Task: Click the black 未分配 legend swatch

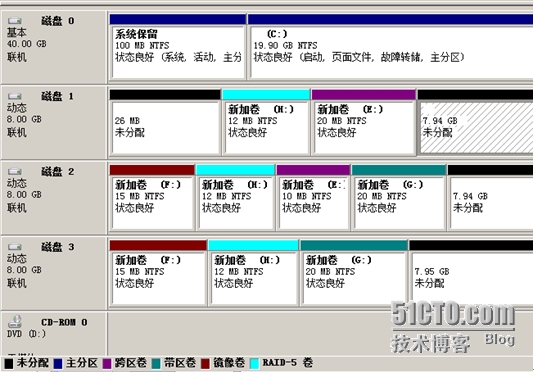Action: 9,363
